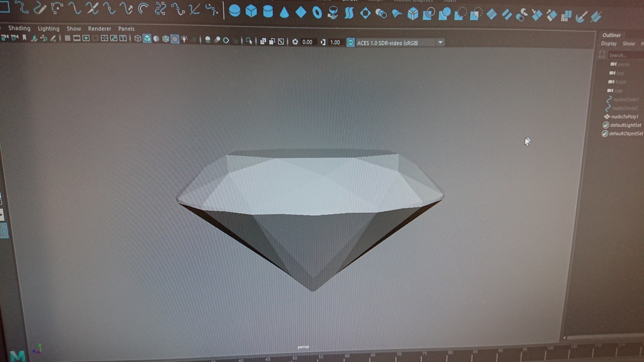Select the Arc semicircle curve icon
This screenshot has height=362, width=644.
click(x=143, y=9)
